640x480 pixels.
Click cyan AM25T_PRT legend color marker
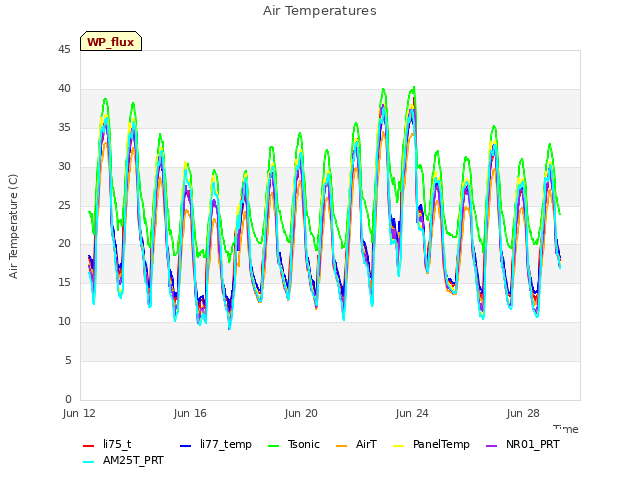[x=89, y=462]
